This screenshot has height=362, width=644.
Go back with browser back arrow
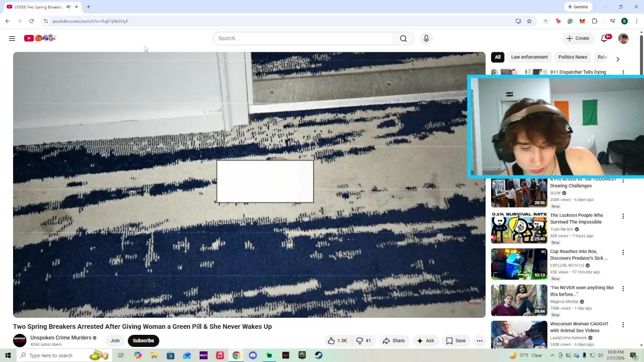[8, 21]
